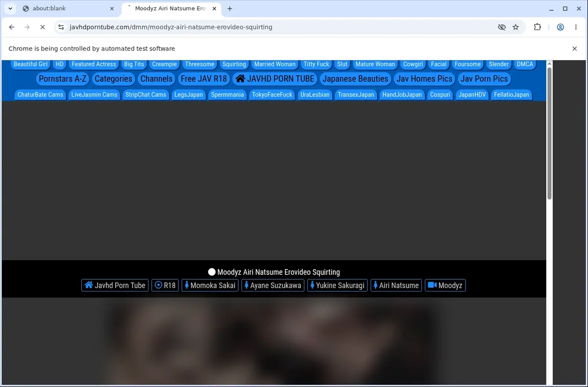Open the Married Woman tag
The width and height of the screenshot is (588, 387).
[x=275, y=64]
